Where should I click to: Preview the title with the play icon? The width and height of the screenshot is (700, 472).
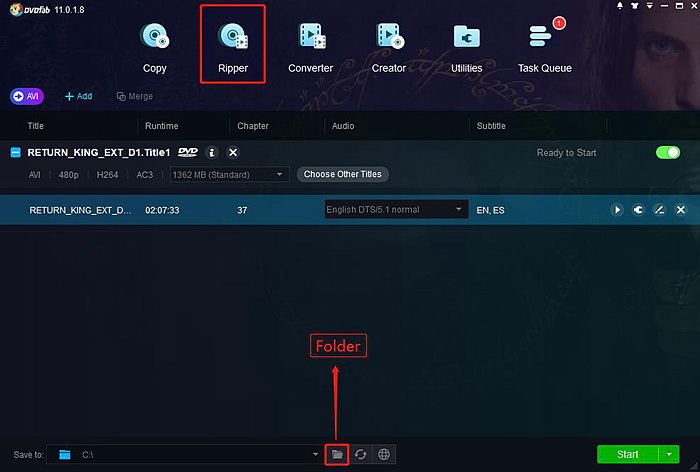pos(617,210)
